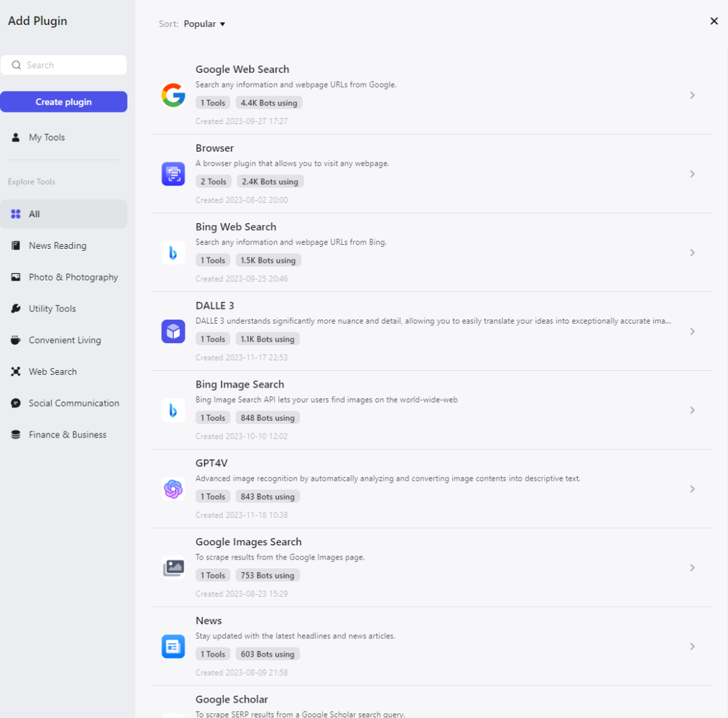728x718 pixels.
Task: Open the Utility Tools category
Action: (52, 309)
